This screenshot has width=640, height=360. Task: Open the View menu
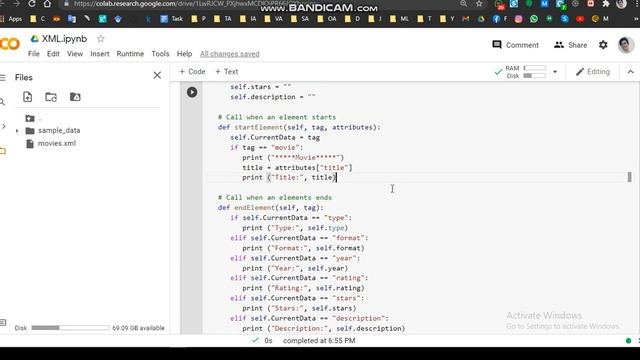[75, 54]
